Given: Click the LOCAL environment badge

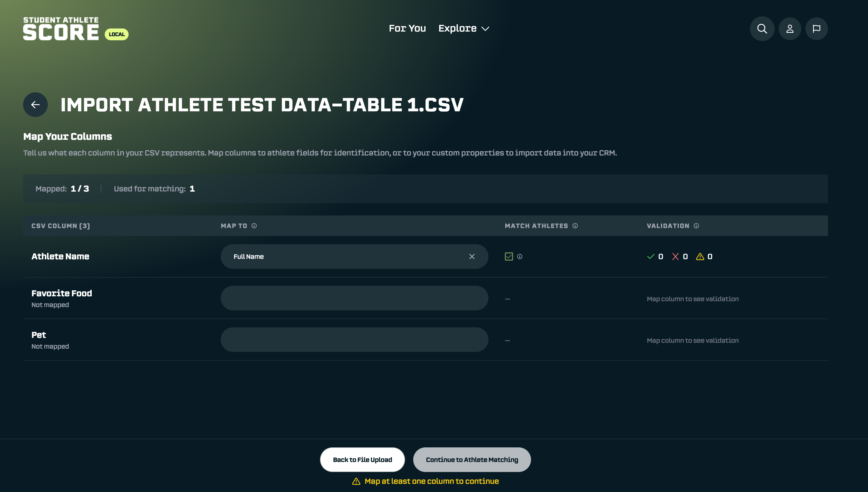Looking at the screenshot, I should tap(117, 34).
